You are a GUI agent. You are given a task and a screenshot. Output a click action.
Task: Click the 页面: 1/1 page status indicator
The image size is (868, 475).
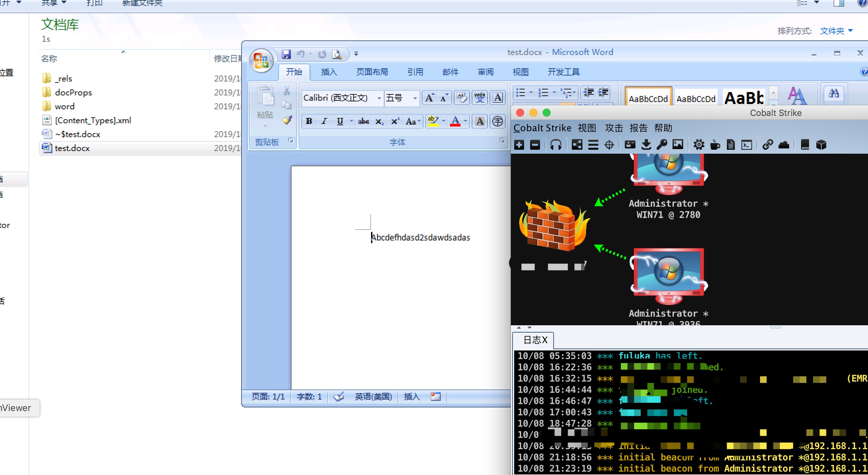pyautogui.click(x=268, y=396)
